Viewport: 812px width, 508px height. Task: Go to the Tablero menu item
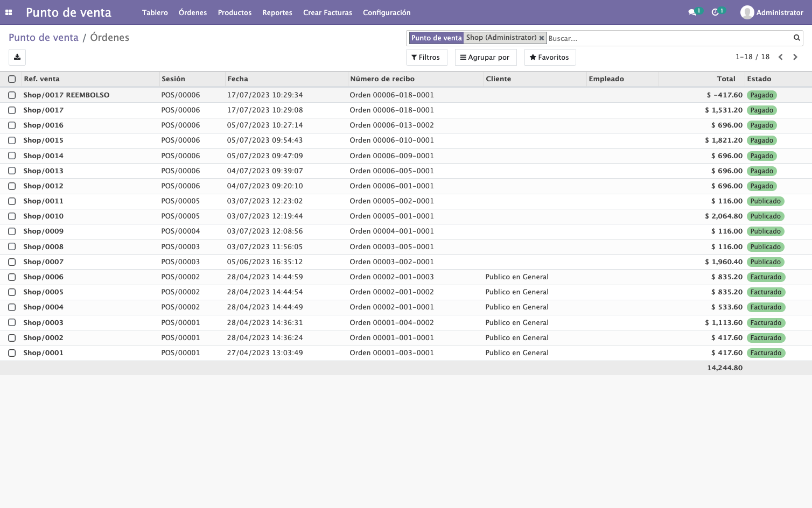[155, 12]
